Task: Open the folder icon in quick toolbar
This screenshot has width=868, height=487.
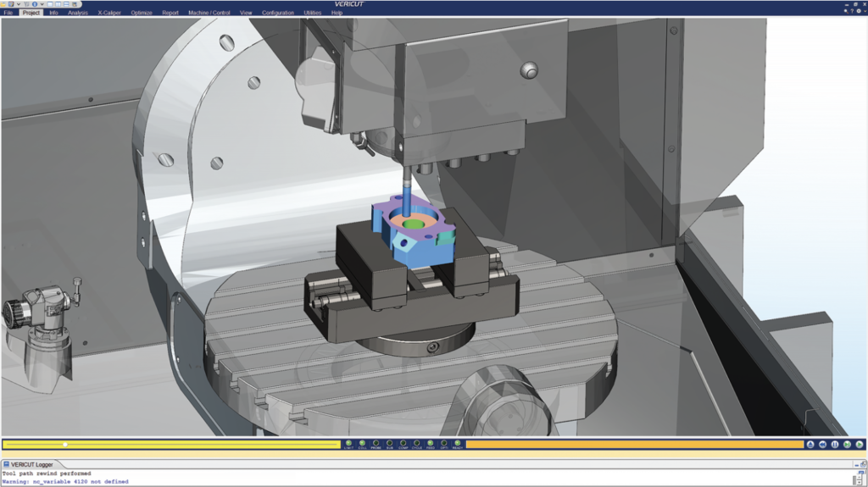Action: (x=3, y=4)
